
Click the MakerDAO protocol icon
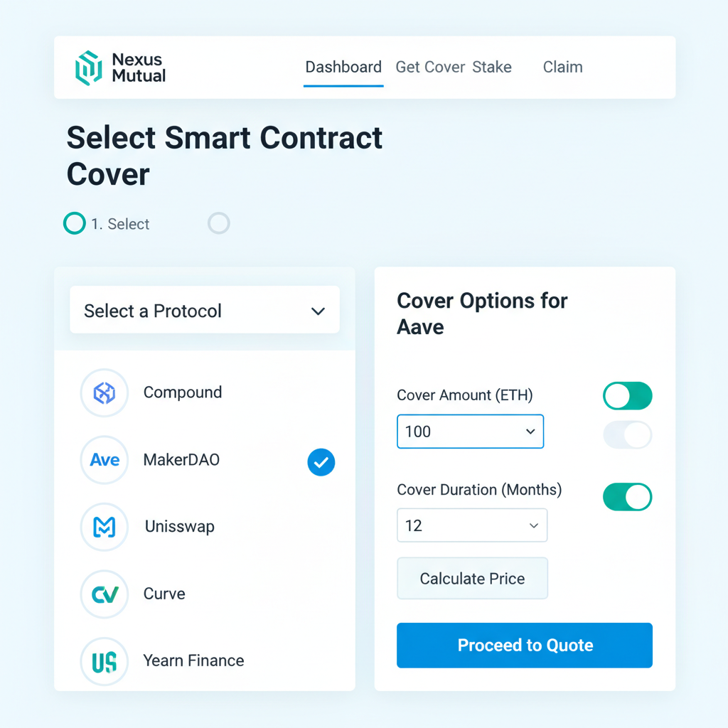(104, 460)
